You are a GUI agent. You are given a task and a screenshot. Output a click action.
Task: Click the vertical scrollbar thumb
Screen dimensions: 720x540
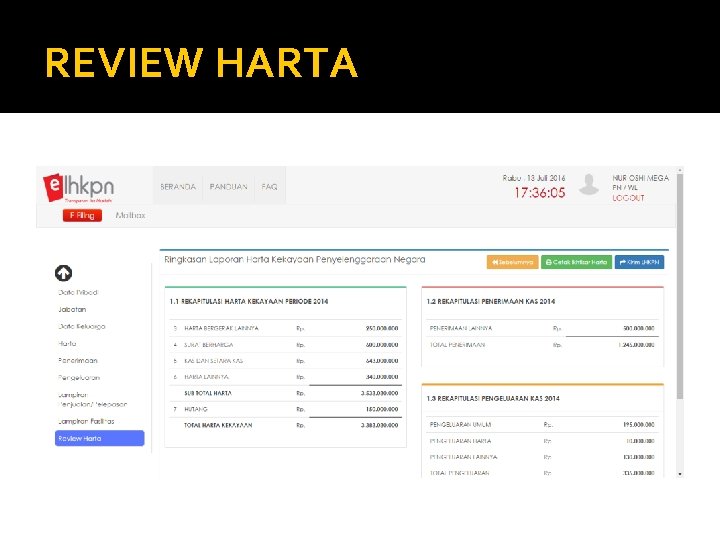(x=680, y=286)
